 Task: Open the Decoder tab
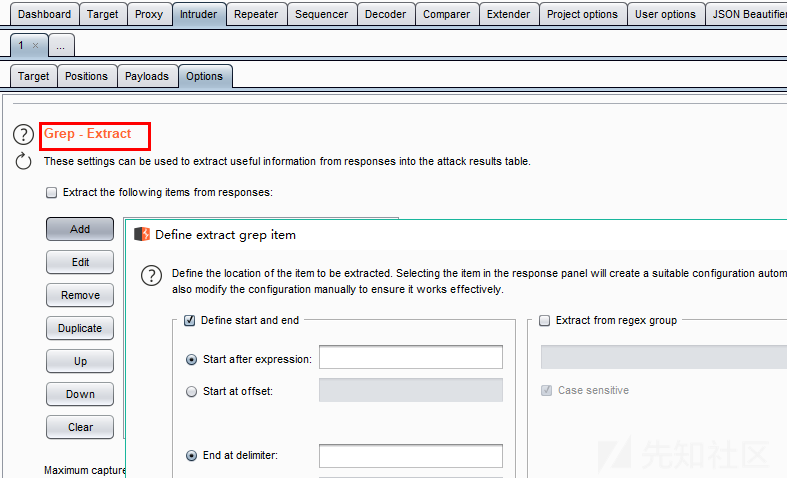(x=385, y=14)
